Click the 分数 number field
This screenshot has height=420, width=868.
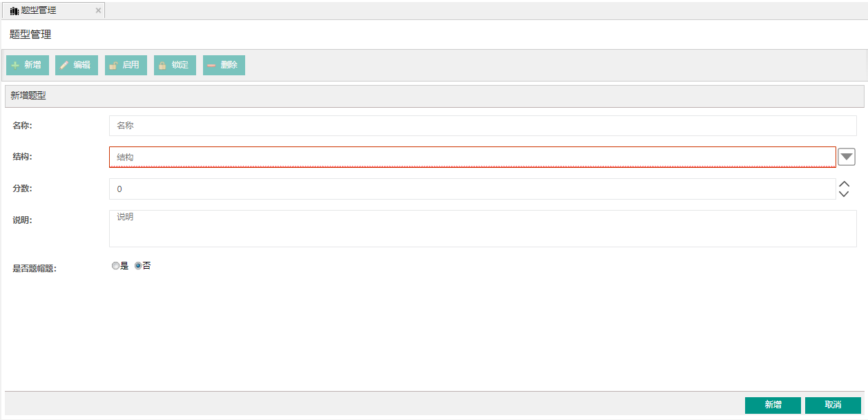tap(472, 189)
